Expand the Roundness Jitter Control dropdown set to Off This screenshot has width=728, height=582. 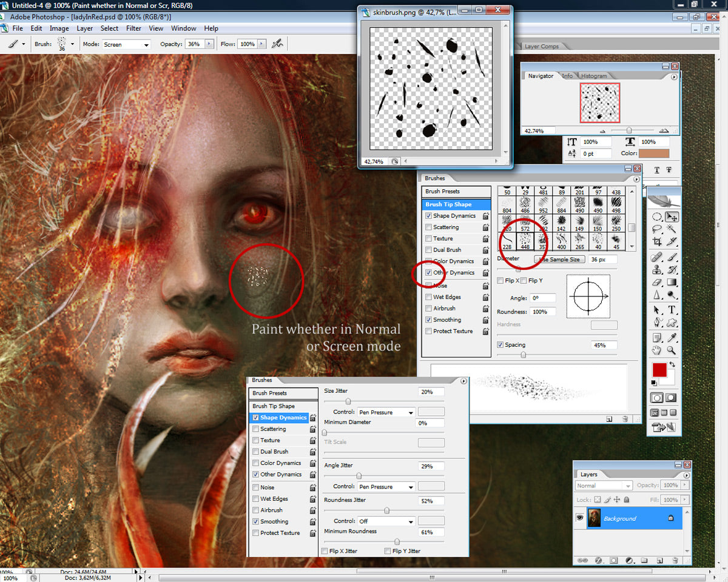[385, 521]
